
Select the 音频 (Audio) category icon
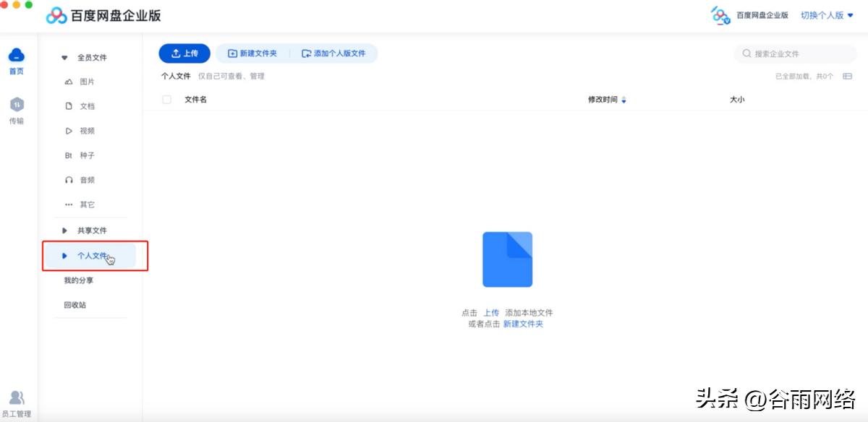click(67, 180)
